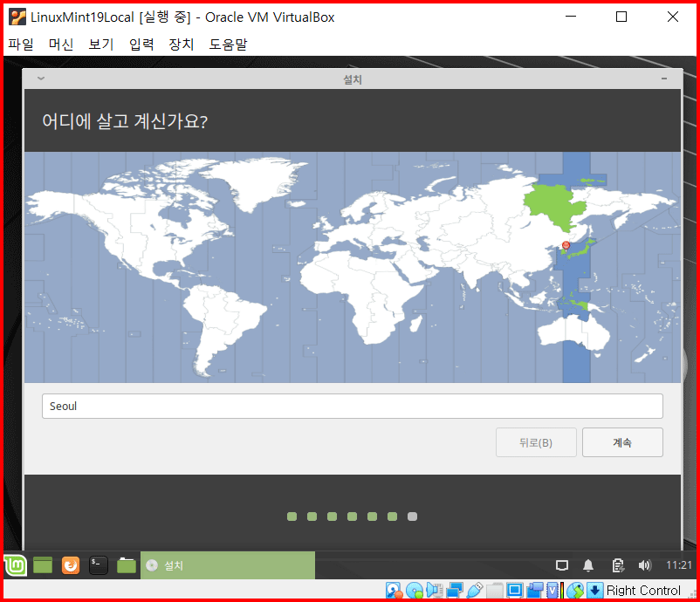The height and width of the screenshot is (602, 700).
Task: Click the Seoul timezone text field
Action: coord(353,406)
